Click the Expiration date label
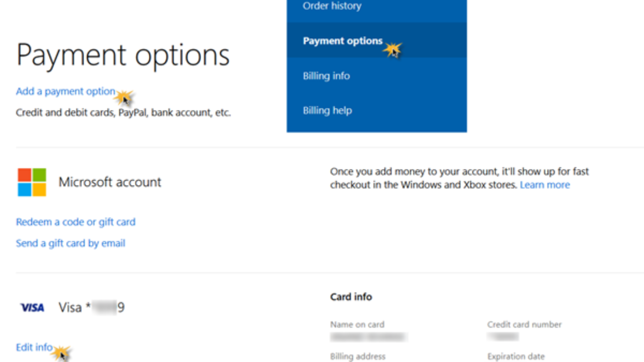644x362 pixels. [x=516, y=357]
